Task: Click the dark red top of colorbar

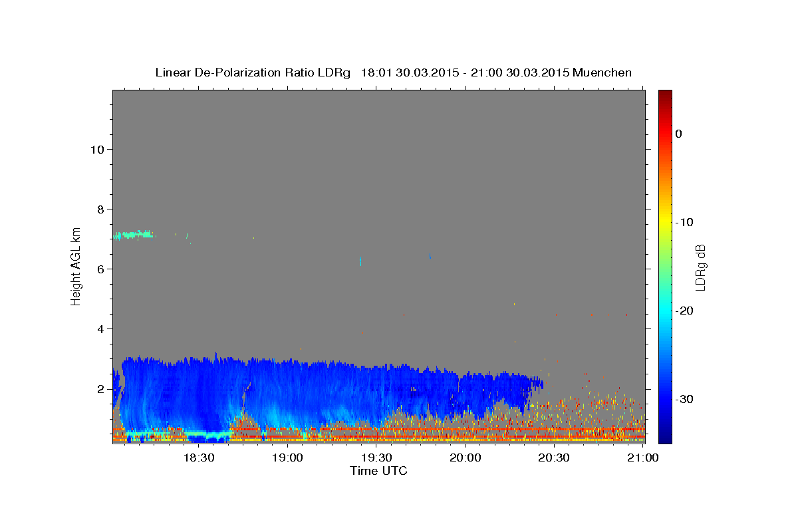Action: pyautogui.click(x=665, y=96)
